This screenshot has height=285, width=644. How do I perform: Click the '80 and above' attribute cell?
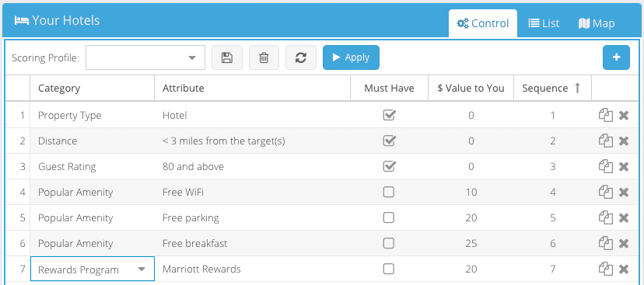point(252,167)
